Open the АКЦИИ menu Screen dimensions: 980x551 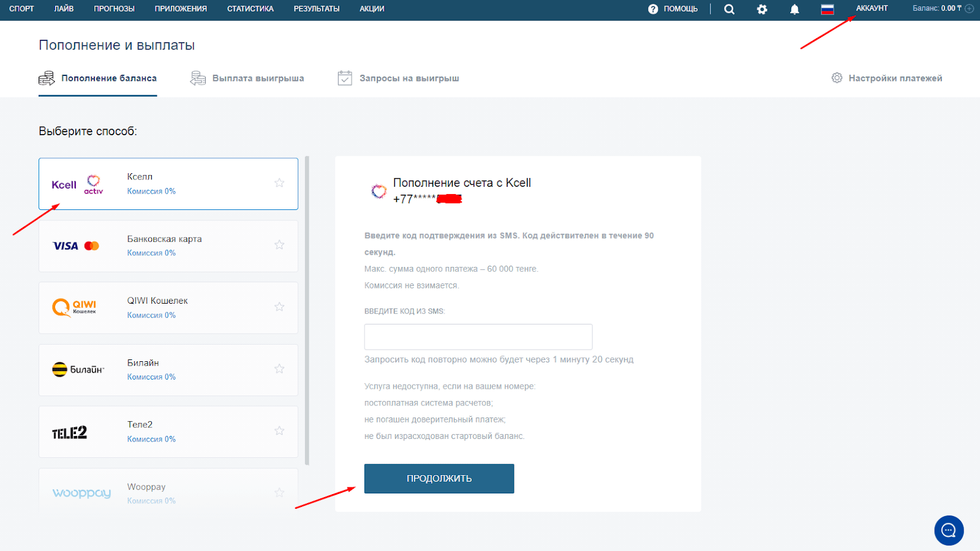(372, 9)
